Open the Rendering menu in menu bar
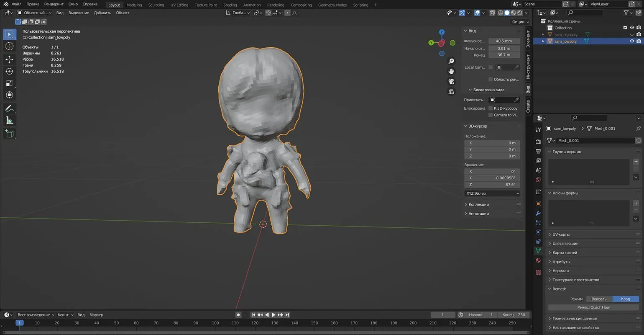The height and width of the screenshot is (335, 644). 54,4
